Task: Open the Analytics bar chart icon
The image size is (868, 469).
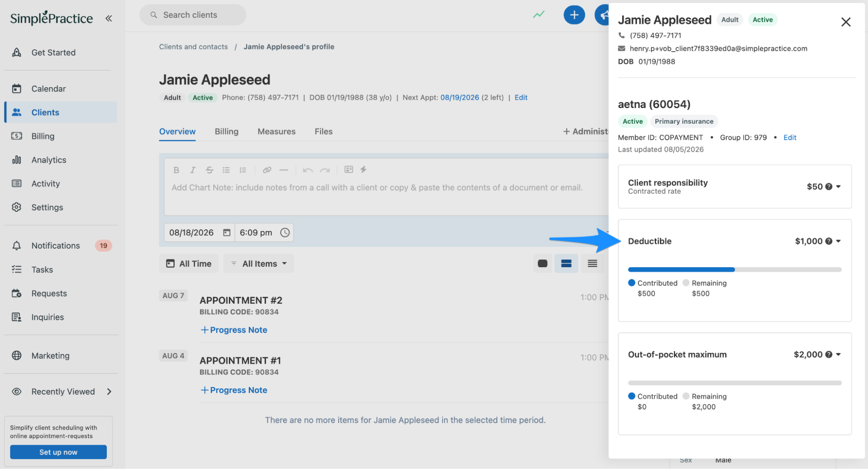Action: (x=17, y=160)
